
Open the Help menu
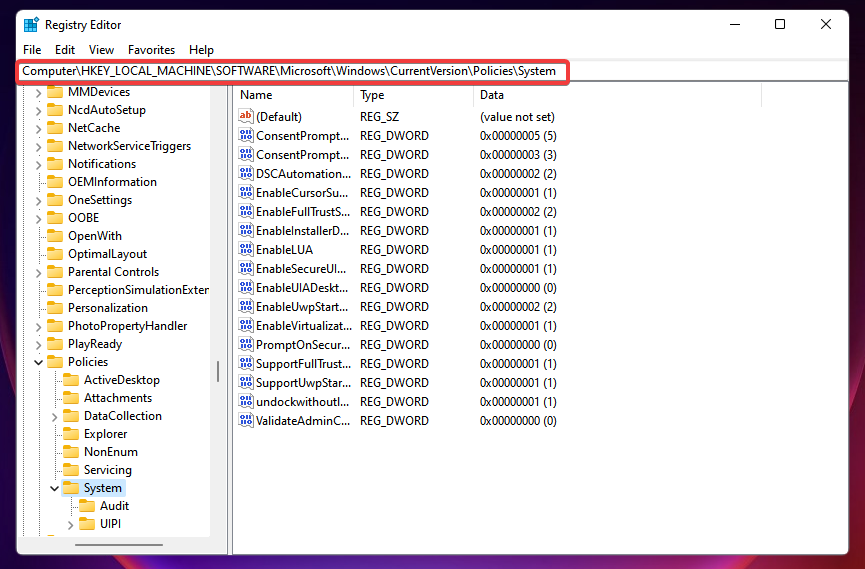point(201,50)
